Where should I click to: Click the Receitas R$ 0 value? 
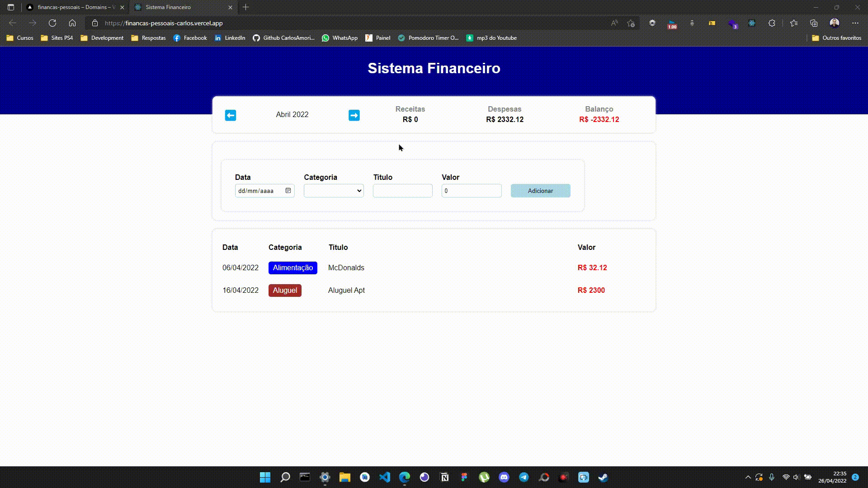pyautogui.click(x=410, y=120)
